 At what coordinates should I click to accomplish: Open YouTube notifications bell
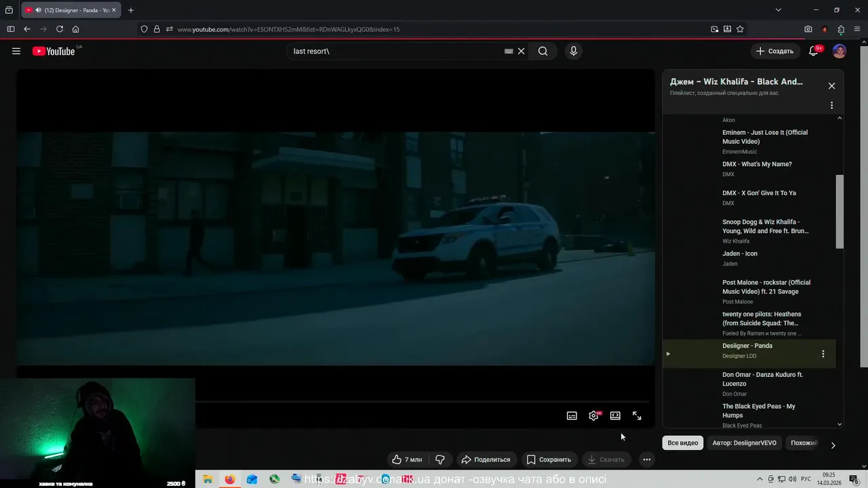tap(814, 51)
